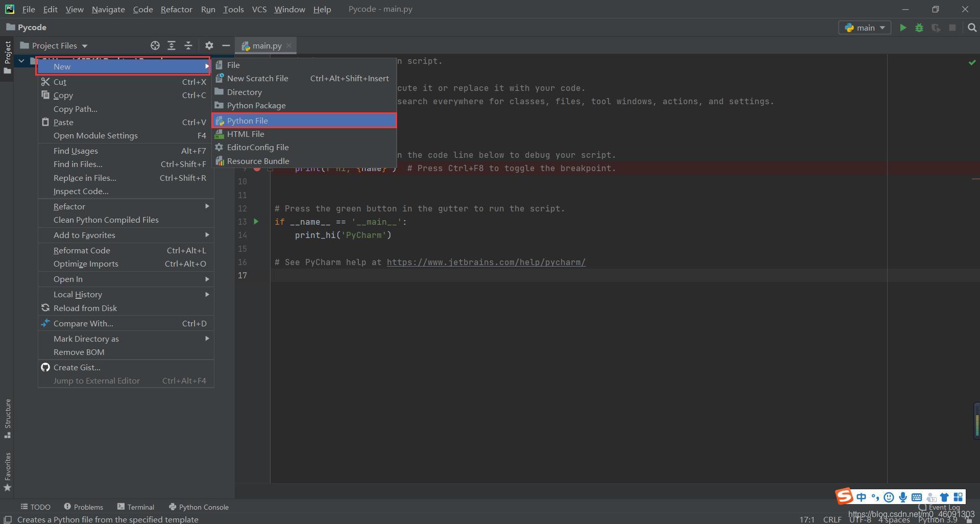Click Sogou IME keyboard icon

tap(917, 497)
